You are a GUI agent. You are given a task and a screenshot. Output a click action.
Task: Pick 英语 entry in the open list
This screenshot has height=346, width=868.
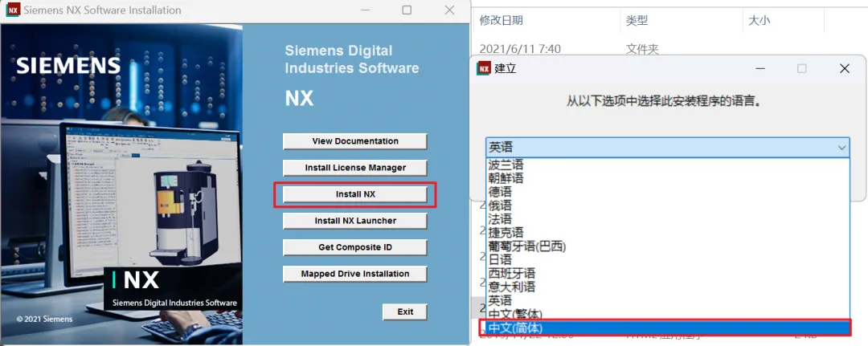[x=668, y=300]
